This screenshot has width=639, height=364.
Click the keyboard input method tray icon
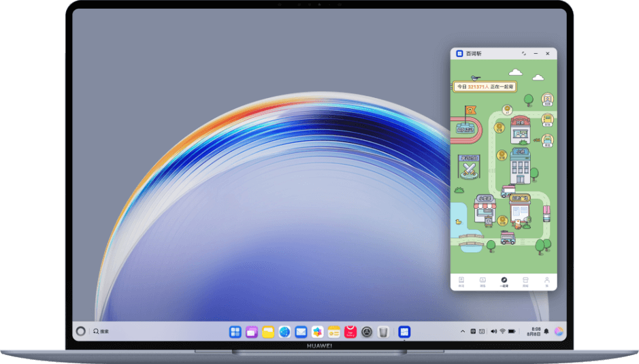coord(473,331)
